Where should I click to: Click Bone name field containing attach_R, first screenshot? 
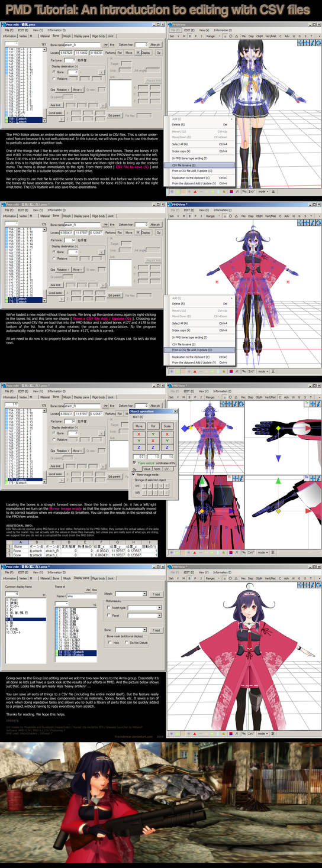click(82, 45)
